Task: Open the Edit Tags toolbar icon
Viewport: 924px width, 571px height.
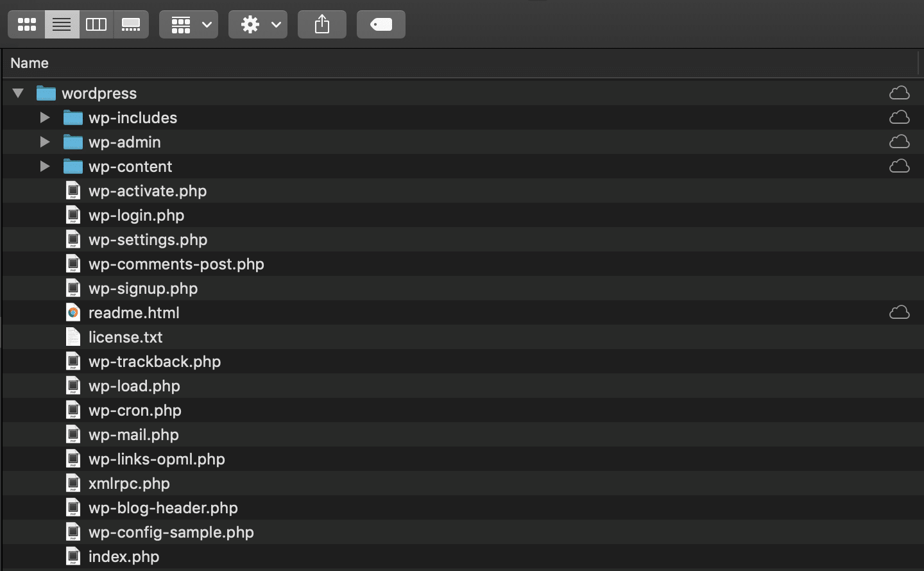Action: (381, 24)
